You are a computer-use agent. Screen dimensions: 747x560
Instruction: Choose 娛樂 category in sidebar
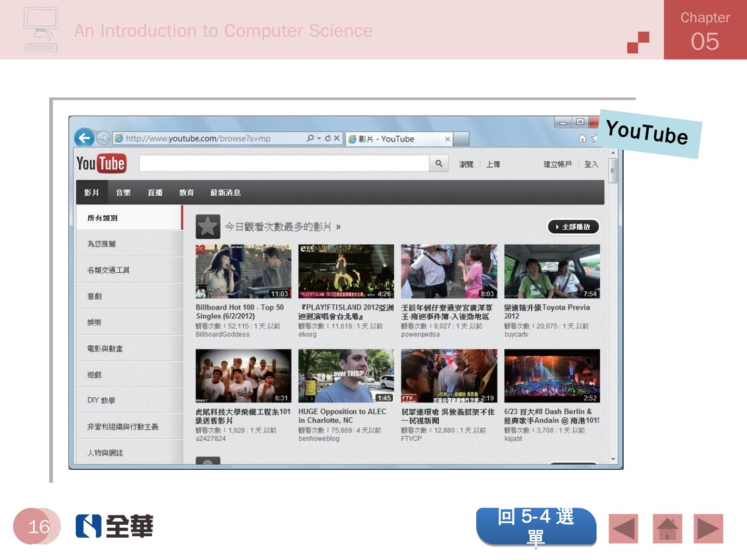pyautogui.click(x=130, y=323)
